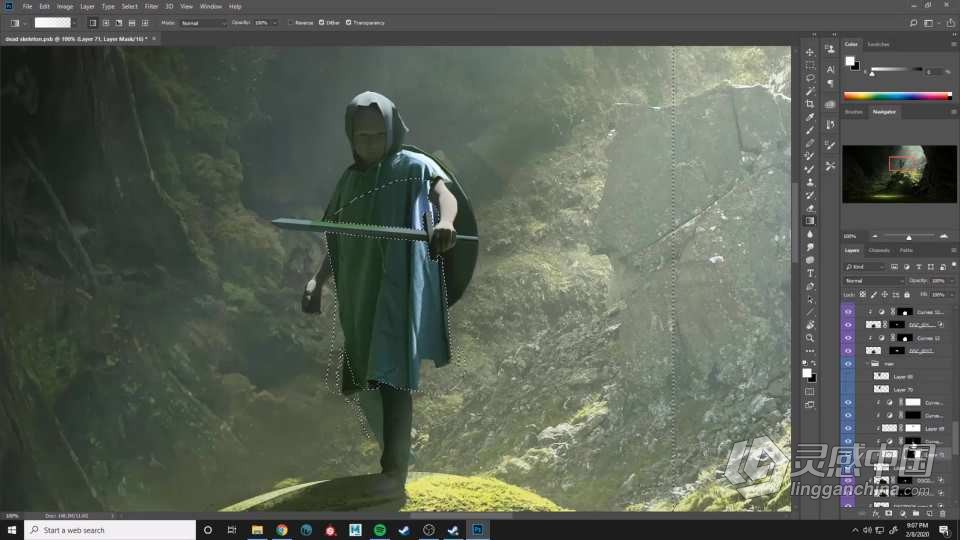Image resolution: width=960 pixels, height=540 pixels.
Task: Select the Blur tool
Action: pyautogui.click(x=810, y=234)
